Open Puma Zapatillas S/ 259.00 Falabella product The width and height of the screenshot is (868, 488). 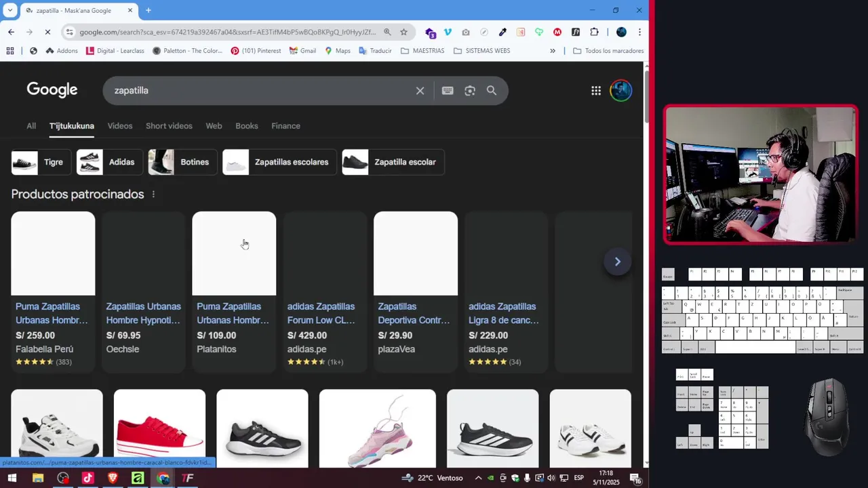point(53,291)
